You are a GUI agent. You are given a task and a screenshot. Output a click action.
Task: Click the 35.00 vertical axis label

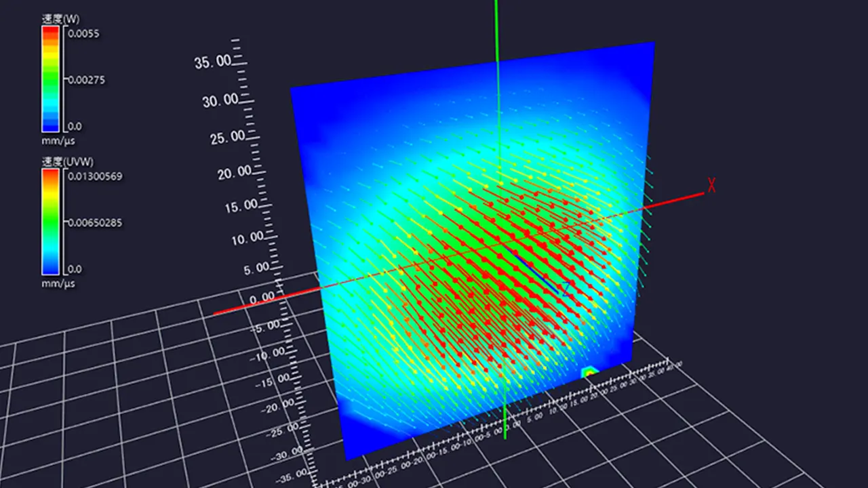(214, 62)
